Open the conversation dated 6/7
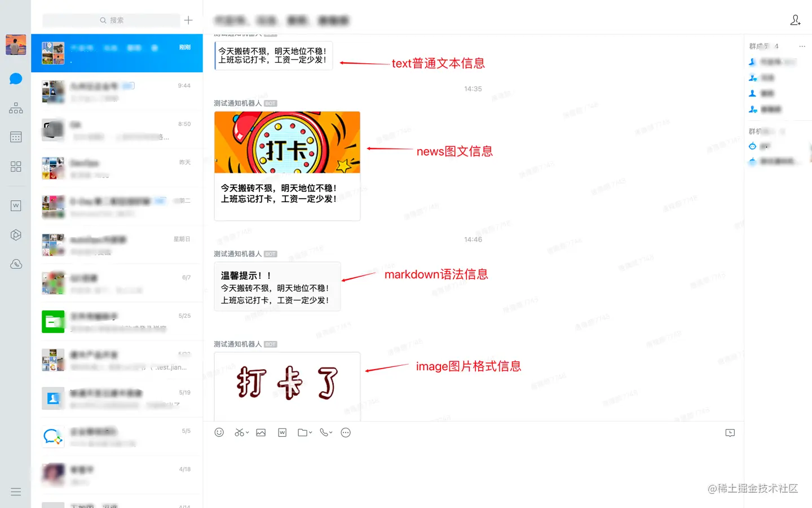812x508 pixels. pyautogui.click(x=117, y=283)
